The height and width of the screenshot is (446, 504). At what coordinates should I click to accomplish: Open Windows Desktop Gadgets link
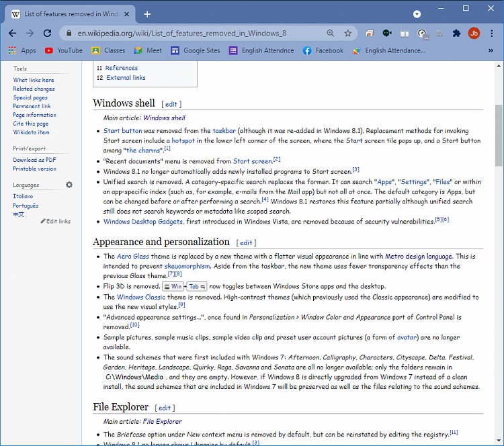pyautogui.click(x=142, y=222)
